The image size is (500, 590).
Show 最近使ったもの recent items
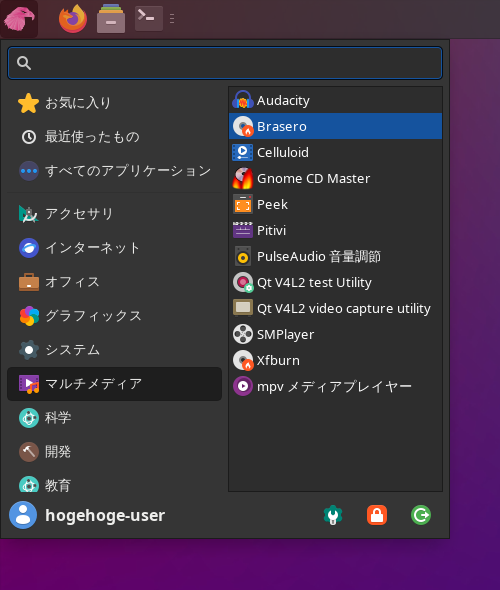(114, 137)
